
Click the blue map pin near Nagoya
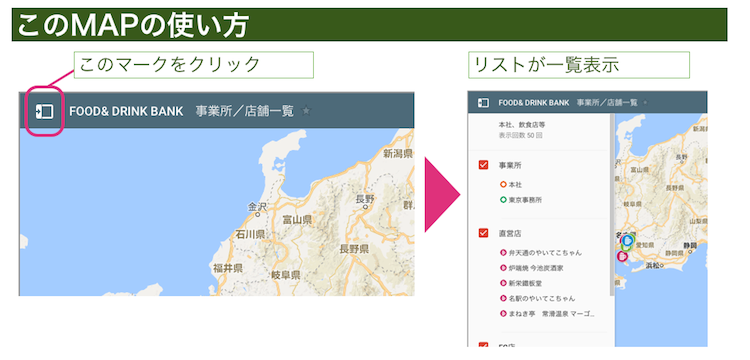pyautogui.click(x=628, y=241)
